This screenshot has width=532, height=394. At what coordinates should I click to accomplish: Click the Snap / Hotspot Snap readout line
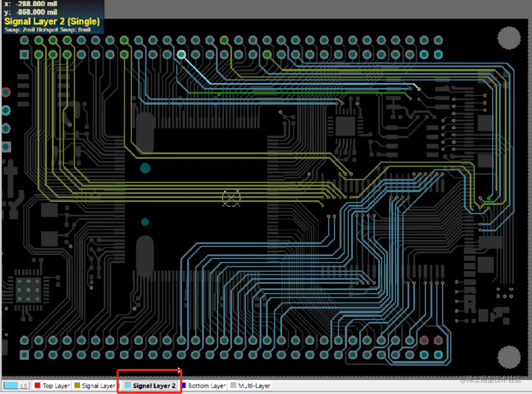(48, 30)
